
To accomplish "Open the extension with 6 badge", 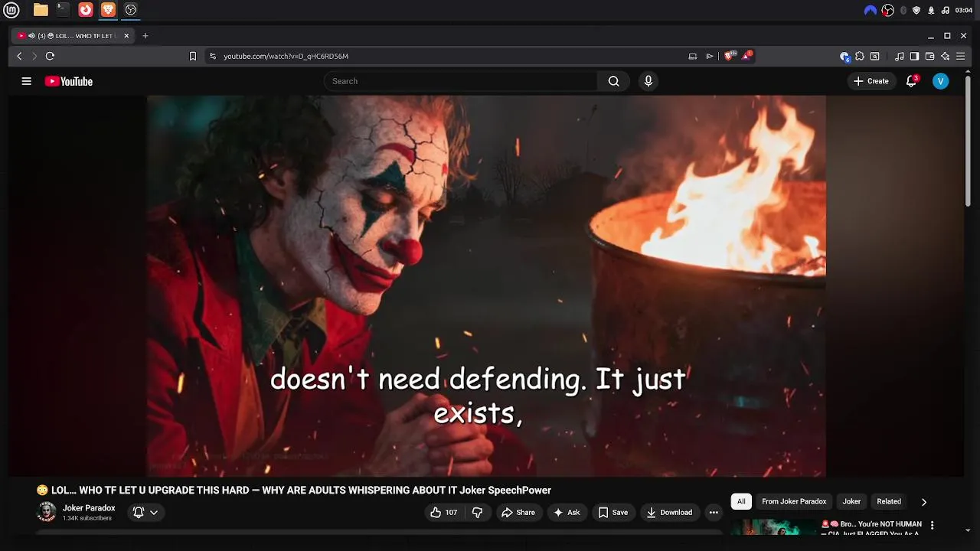I will point(844,56).
